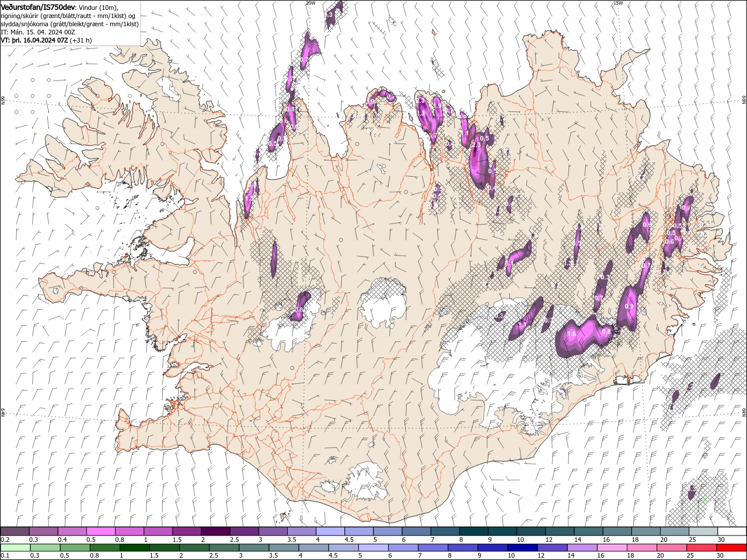Click the '20W' longitude label on the map
Viewport: 747px width, 560px height.
[x=310, y=3]
